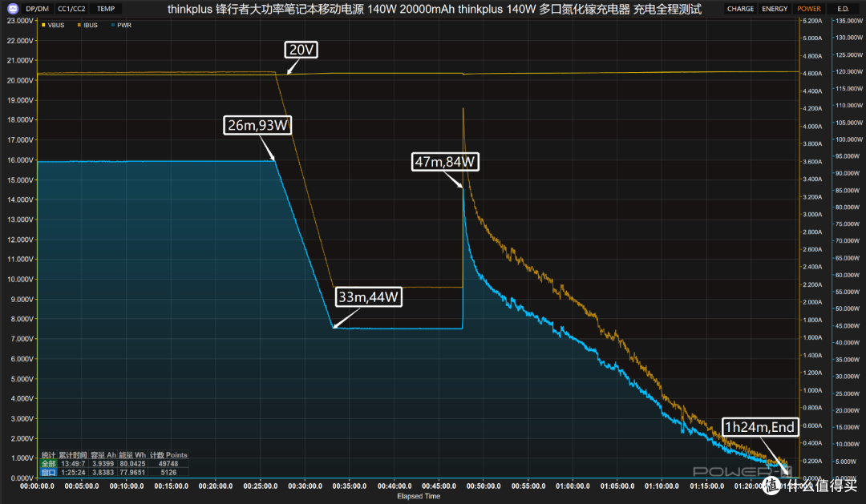
Task: Switch to the CC1/CC2 tab
Action: tap(71, 9)
